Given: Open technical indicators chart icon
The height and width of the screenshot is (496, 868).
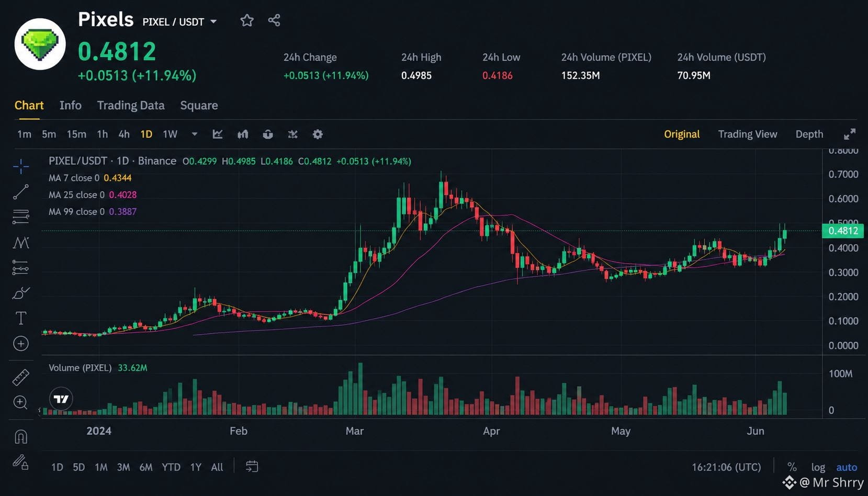Looking at the screenshot, I should [218, 134].
